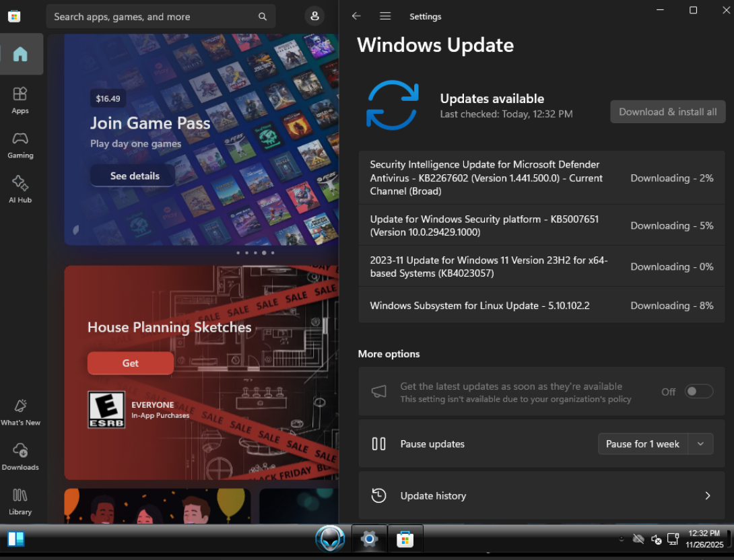Open the Store account profile icon

(314, 16)
